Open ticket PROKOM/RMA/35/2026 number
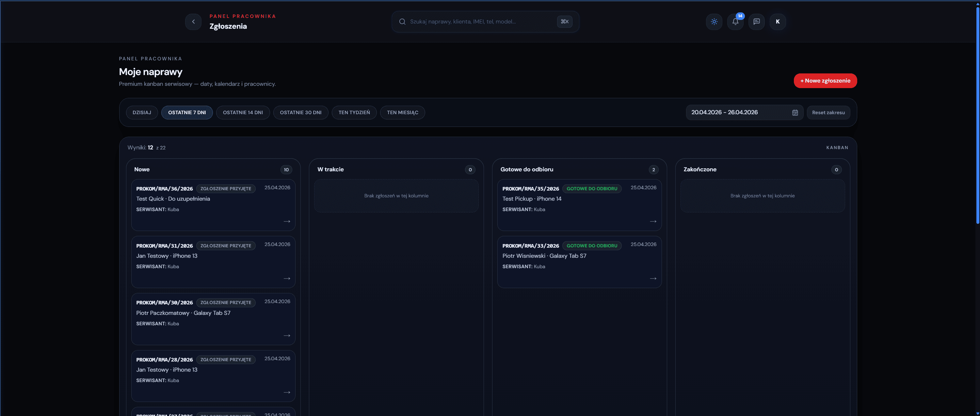980x416 pixels. tap(531, 189)
